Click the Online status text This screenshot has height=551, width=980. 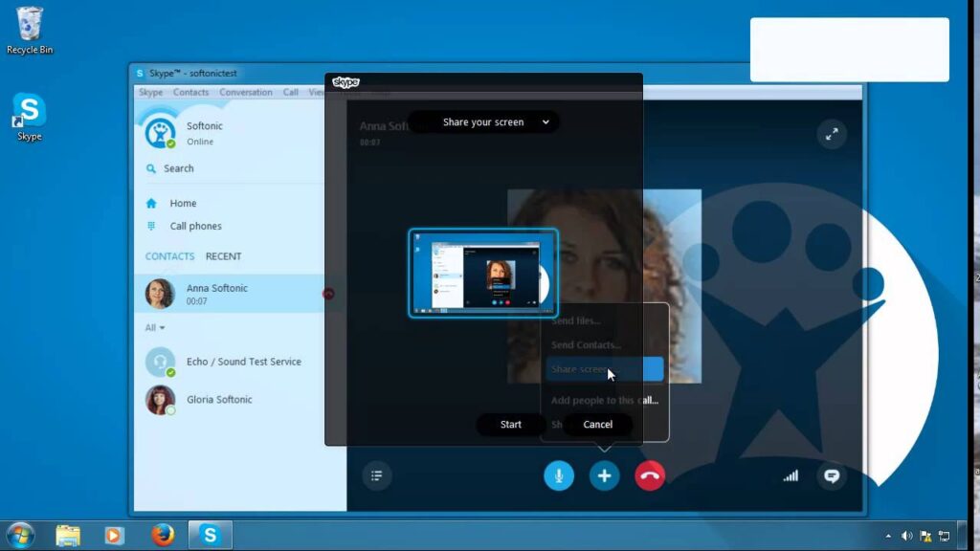click(200, 142)
